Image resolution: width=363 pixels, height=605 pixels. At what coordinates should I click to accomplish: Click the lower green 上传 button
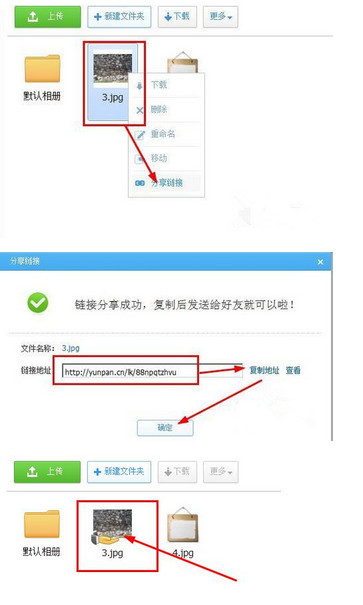pyautogui.click(x=47, y=472)
